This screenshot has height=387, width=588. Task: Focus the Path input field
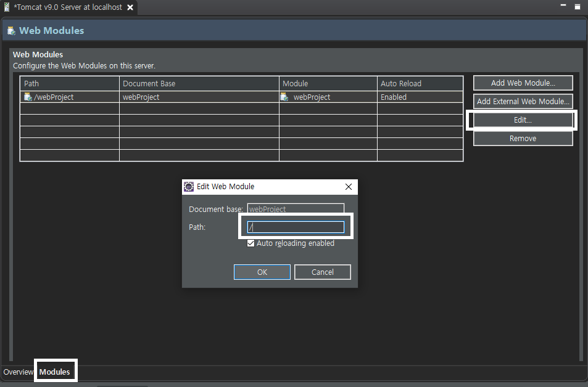(x=296, y=227)
